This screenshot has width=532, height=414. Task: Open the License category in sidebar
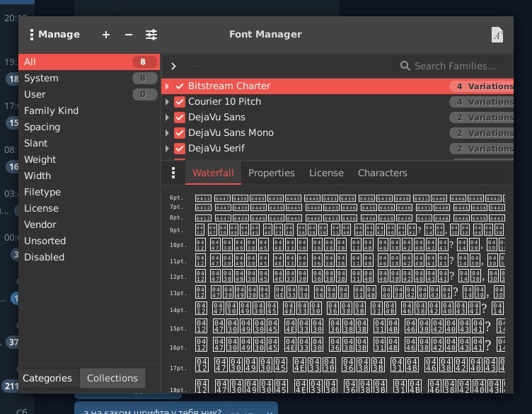89,208
